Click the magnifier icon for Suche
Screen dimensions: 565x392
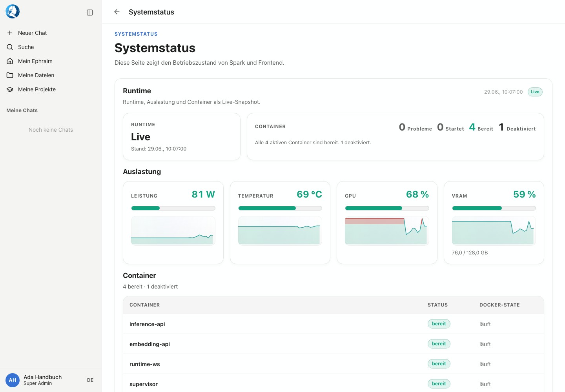coord(10,47)
